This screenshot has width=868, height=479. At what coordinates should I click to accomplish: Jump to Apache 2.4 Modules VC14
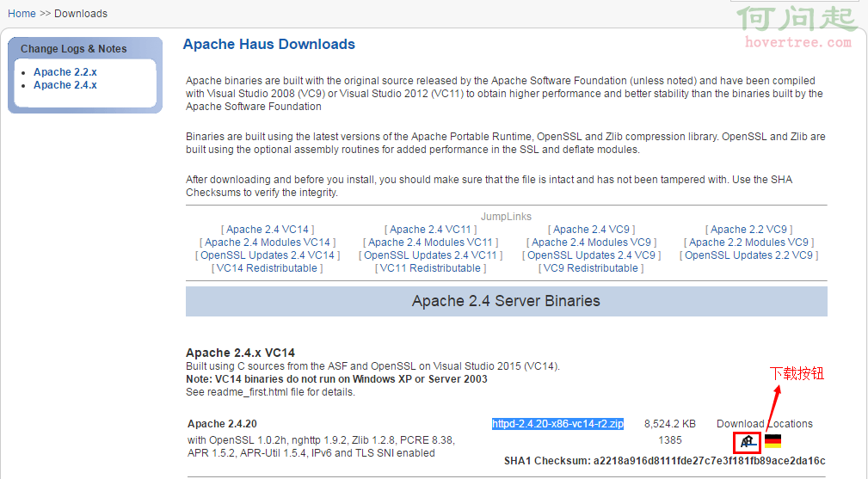point(268,243)
